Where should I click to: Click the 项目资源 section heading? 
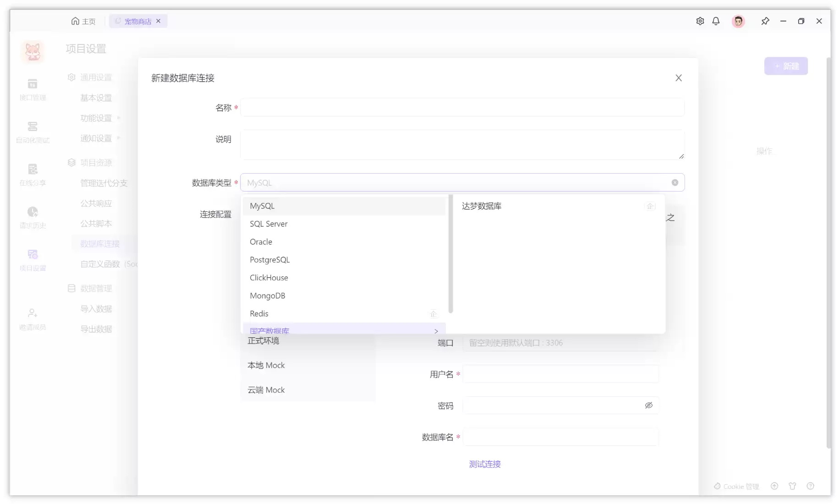[90, 163]
